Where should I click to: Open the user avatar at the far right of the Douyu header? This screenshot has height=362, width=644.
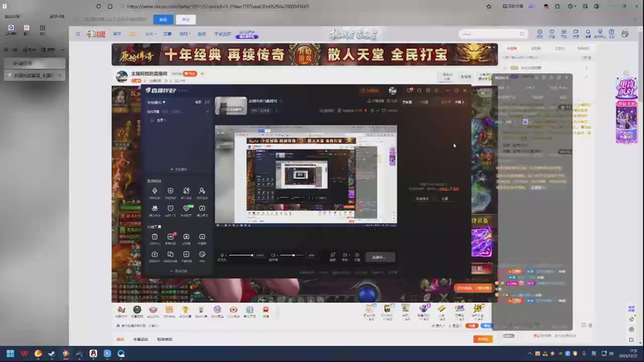[625, 34]
